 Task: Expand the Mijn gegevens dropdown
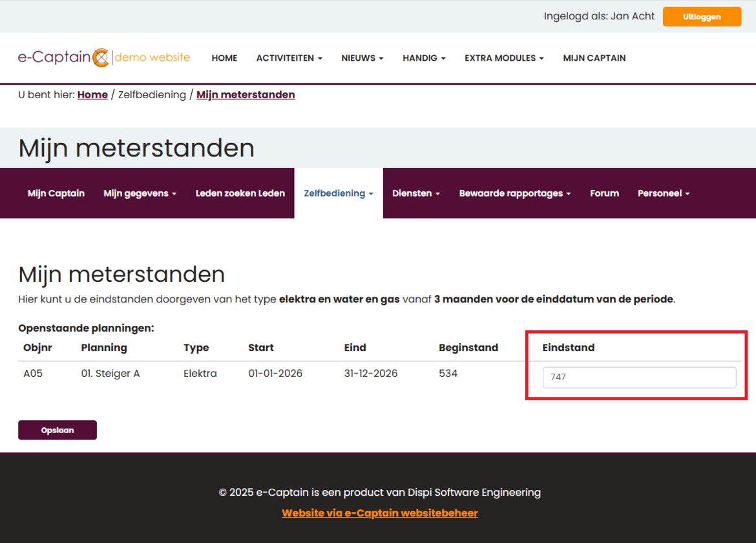tap(140, 193)
